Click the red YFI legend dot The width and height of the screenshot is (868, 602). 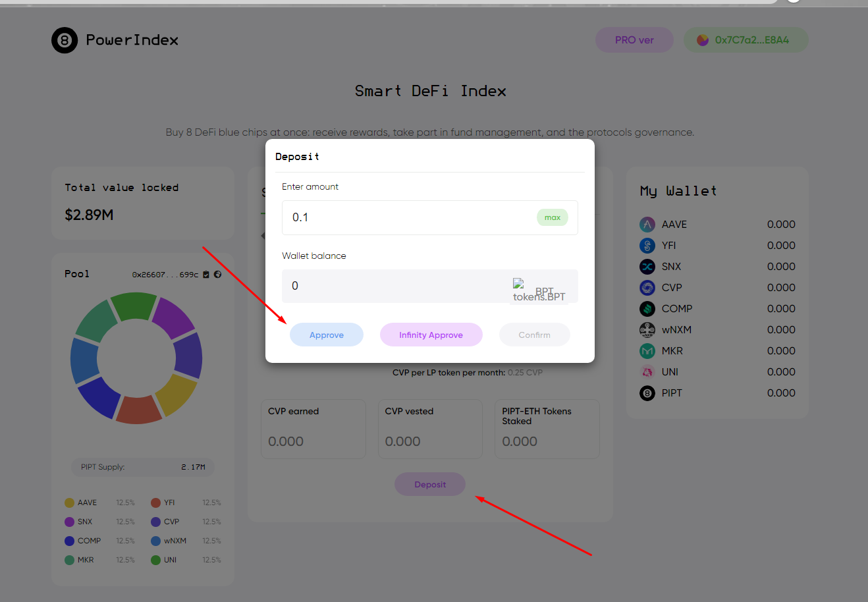(x=155, y=503)
